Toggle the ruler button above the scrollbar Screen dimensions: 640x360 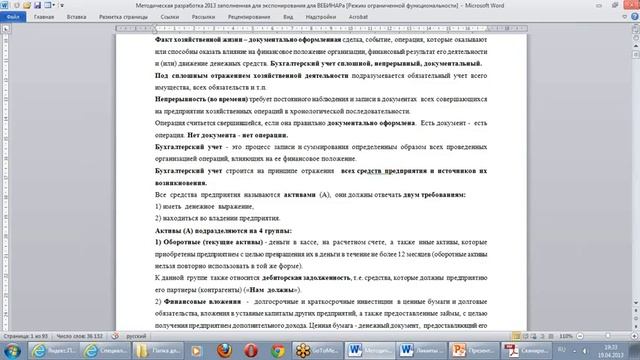(x=636, y=29)
